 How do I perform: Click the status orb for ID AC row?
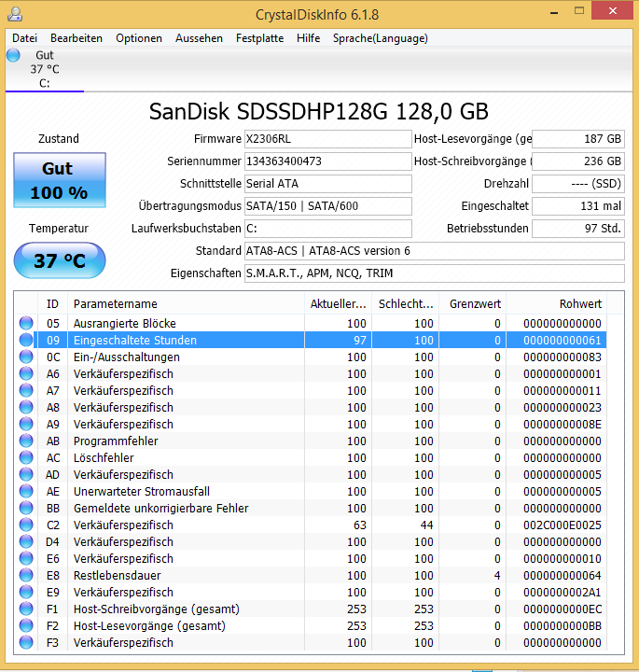click(26, 457)
